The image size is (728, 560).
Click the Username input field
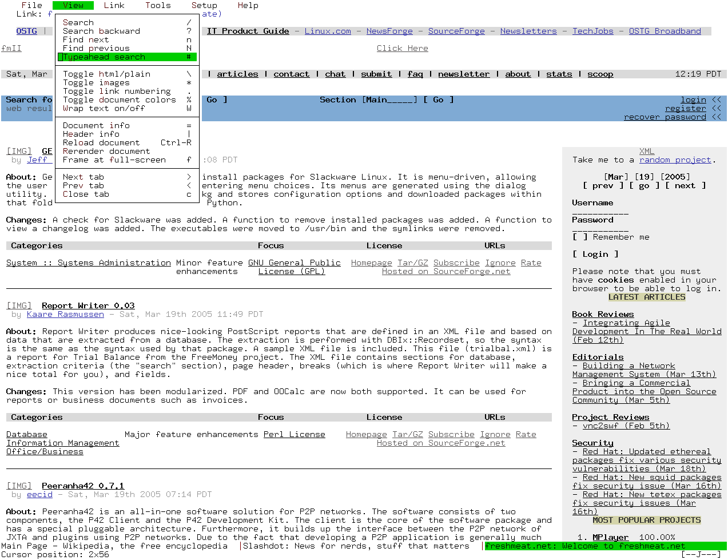tap(600, 212)
